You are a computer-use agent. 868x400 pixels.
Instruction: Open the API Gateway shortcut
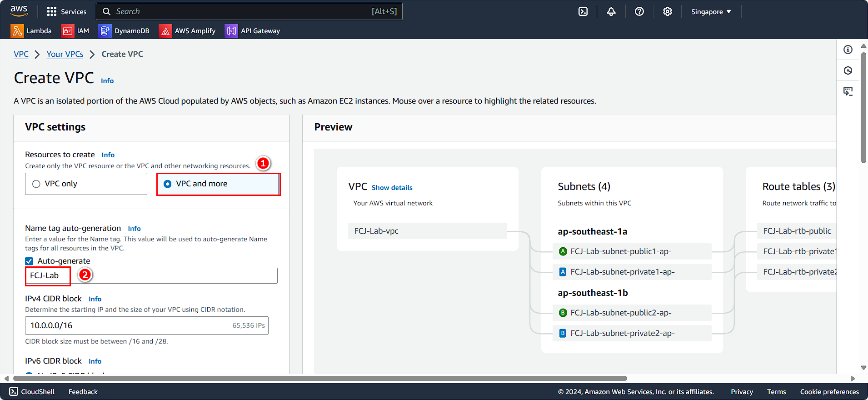[253, 31]
